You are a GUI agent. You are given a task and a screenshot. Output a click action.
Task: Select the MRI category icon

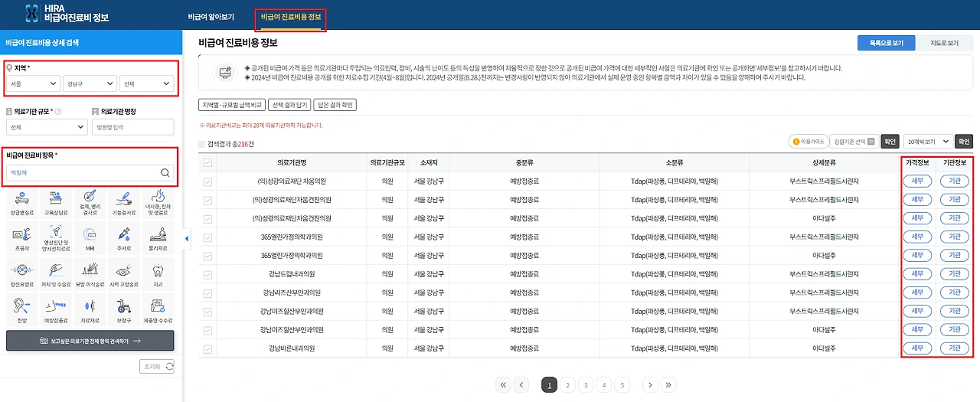[x=90, y=237]
